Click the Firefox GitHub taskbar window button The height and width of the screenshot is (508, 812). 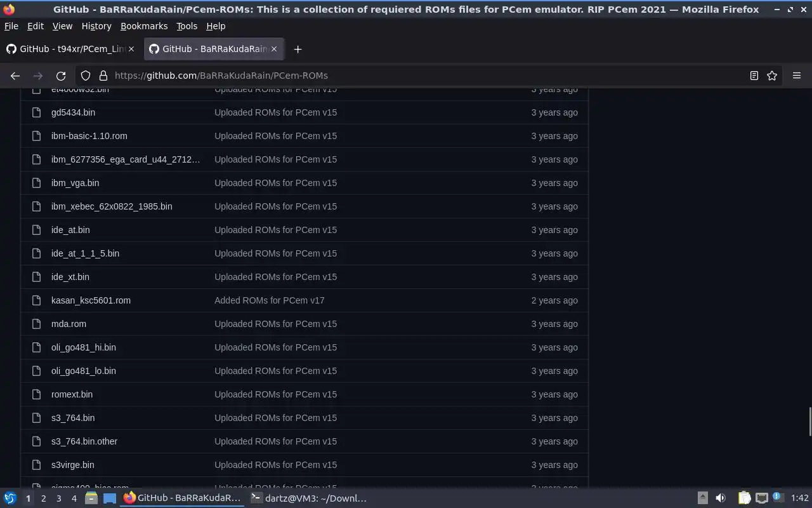[183, 498]
